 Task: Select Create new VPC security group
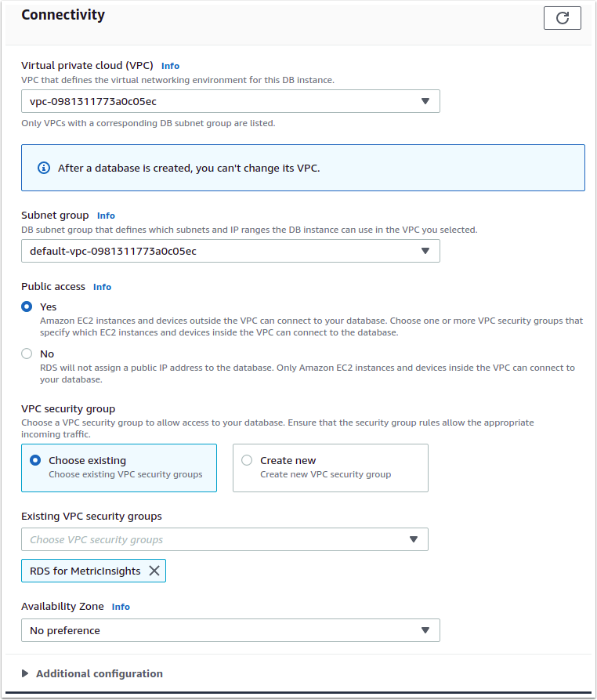(x=247, y=461)
